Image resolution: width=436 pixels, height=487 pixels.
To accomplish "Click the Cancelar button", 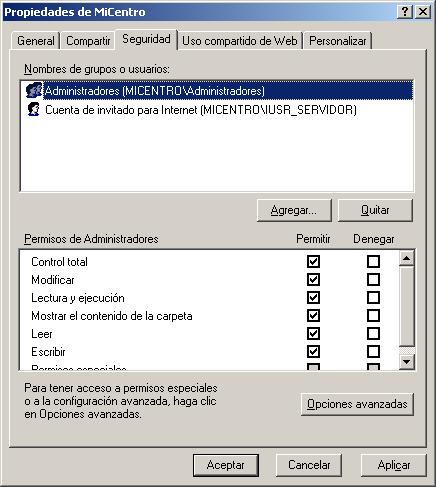I will click(x=309, y=465).
